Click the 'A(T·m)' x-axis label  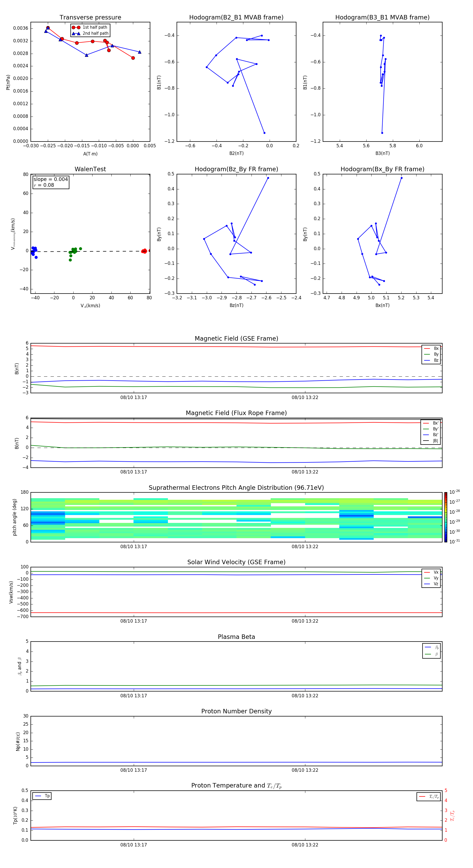point(90,154)
